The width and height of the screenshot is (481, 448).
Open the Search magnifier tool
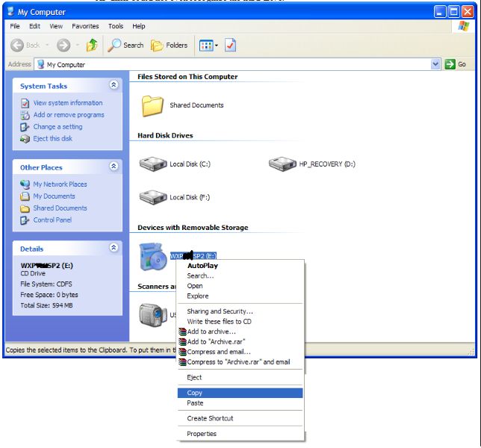(x=125, y=46)
